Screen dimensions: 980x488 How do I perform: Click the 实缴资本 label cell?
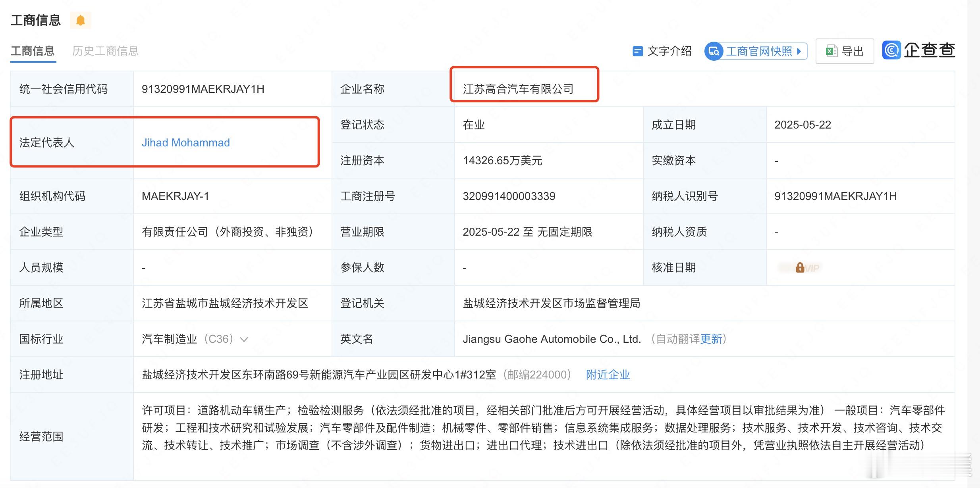(704, 161)
